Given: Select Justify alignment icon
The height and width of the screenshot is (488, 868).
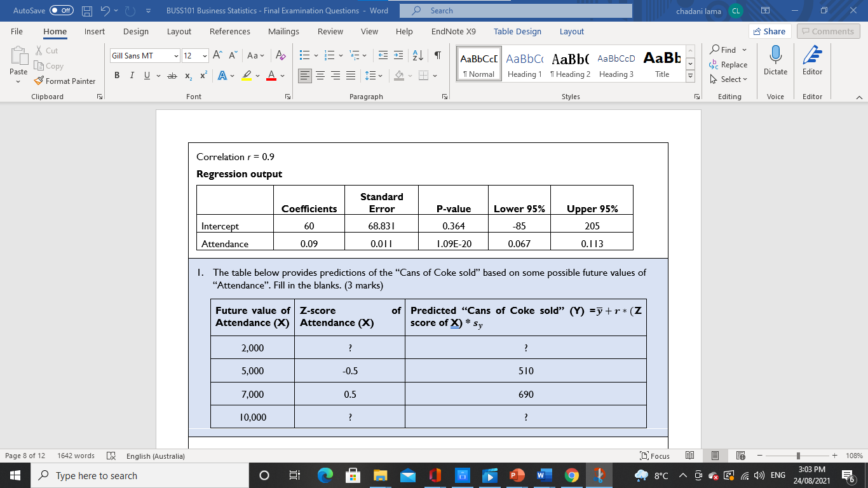Looking at the screenshot, I should coord(349,76).
